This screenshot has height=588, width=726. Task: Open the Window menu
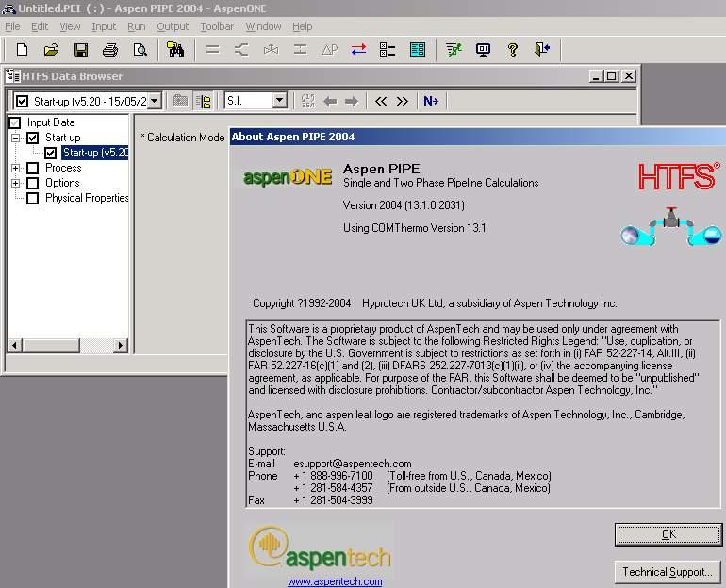[x=263, y=26]
